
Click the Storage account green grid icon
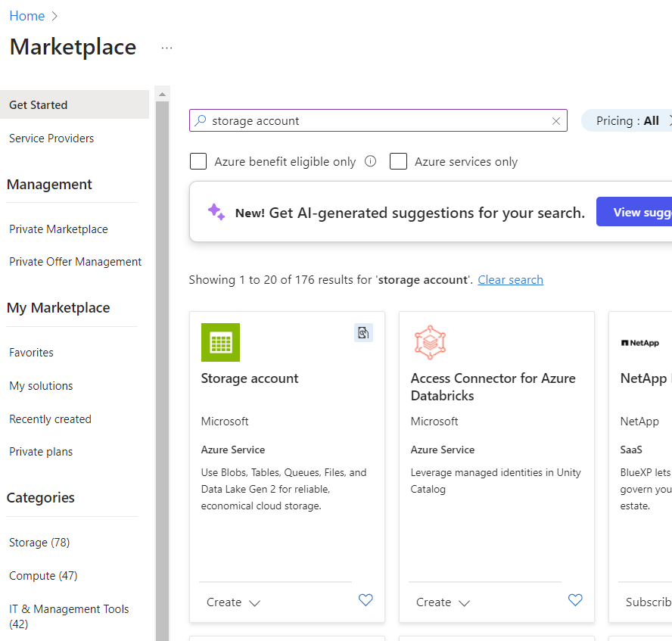click(x=220, y=342)
